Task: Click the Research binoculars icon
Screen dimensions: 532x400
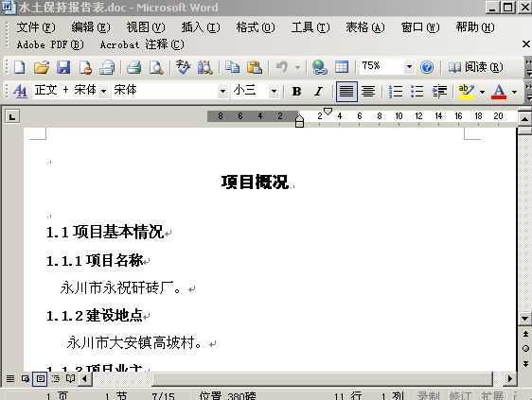Action: [204, 67]
